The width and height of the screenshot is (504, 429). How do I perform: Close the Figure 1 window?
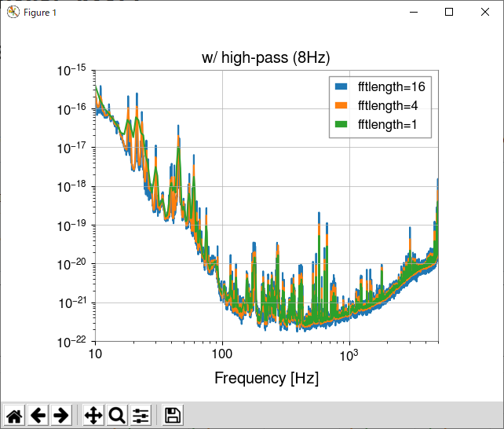point(485,12)
